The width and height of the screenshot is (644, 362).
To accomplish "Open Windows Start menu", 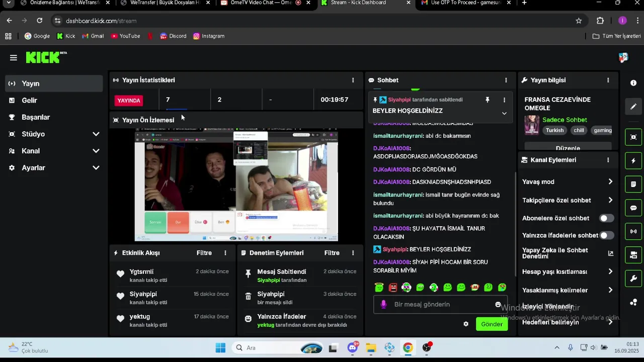I will click(220, 348).
